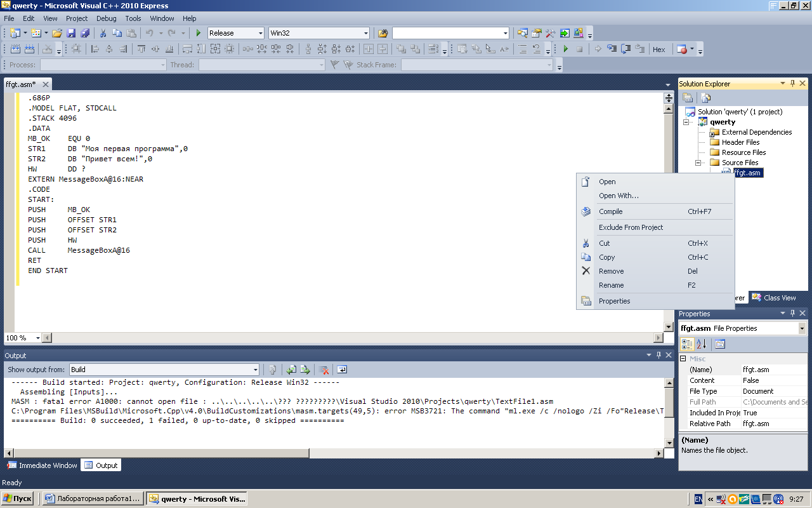Open ffgt.asm File Properties object dropdown
The width and height of the screenshot is (812, 508).
pos(802,328)
